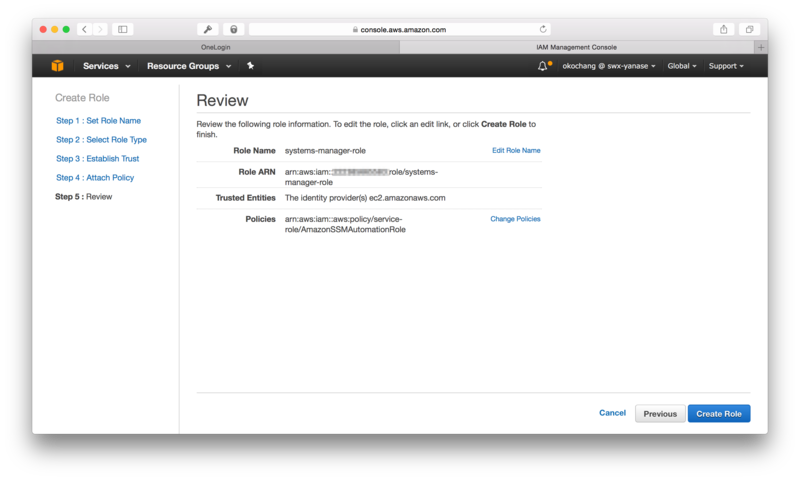Reload the page with refresh icon
800x480 pixels.
coord(543,29)
